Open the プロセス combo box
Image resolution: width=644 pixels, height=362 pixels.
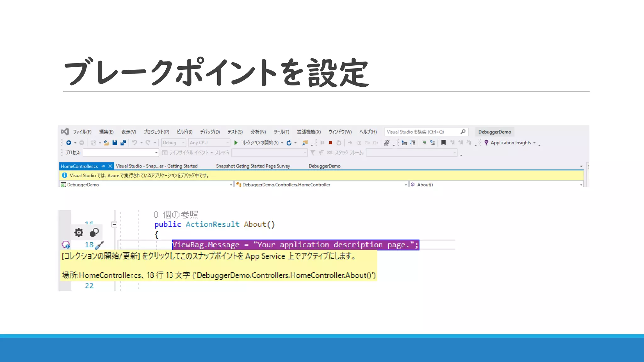point(121,153)
